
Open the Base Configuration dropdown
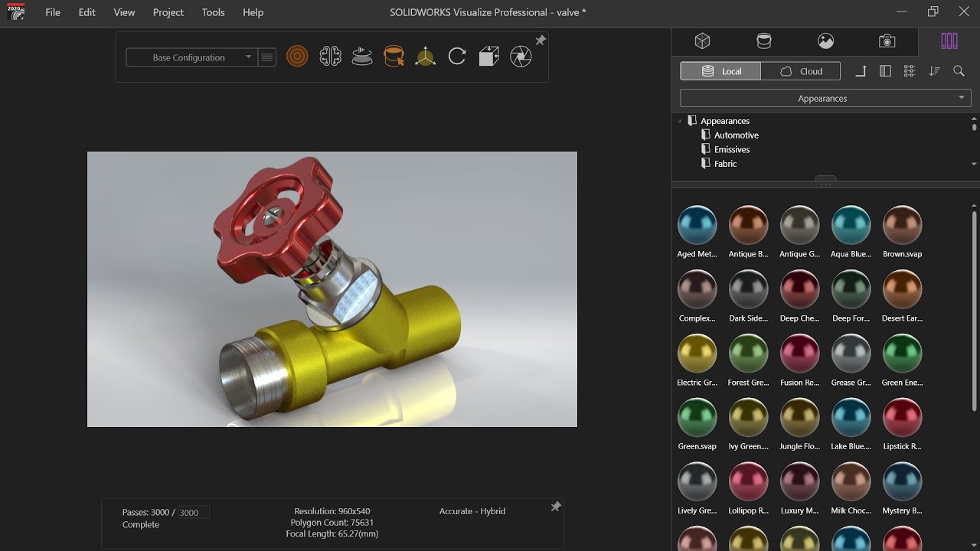pyautogui.click(x=191, y=57)
